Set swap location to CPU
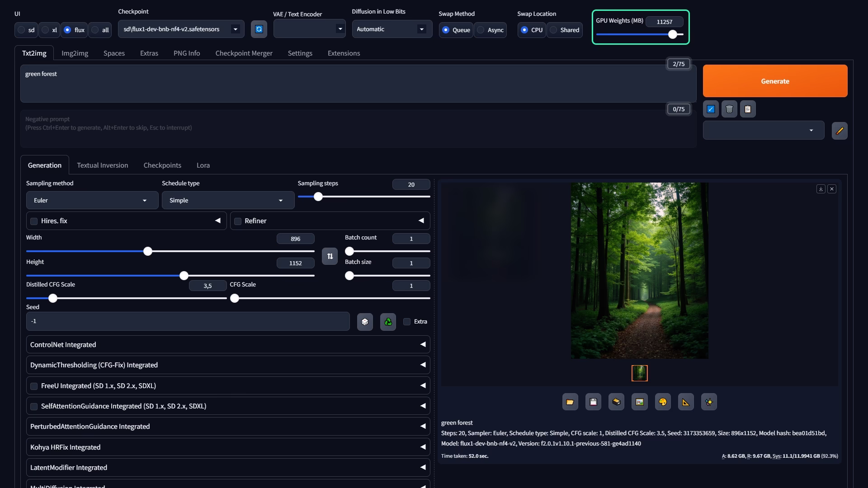The image size is (868, 488). (x=532, y=30)
